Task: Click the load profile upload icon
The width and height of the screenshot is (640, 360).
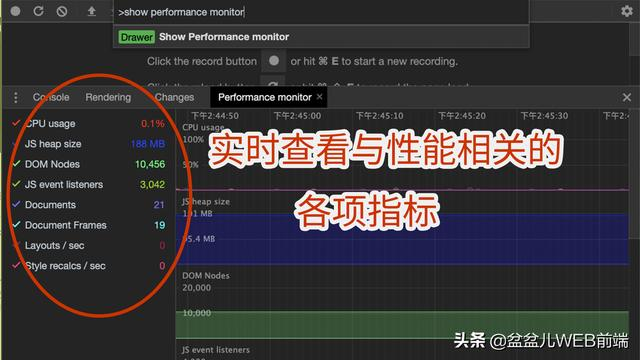Action: tap(91, 11)
